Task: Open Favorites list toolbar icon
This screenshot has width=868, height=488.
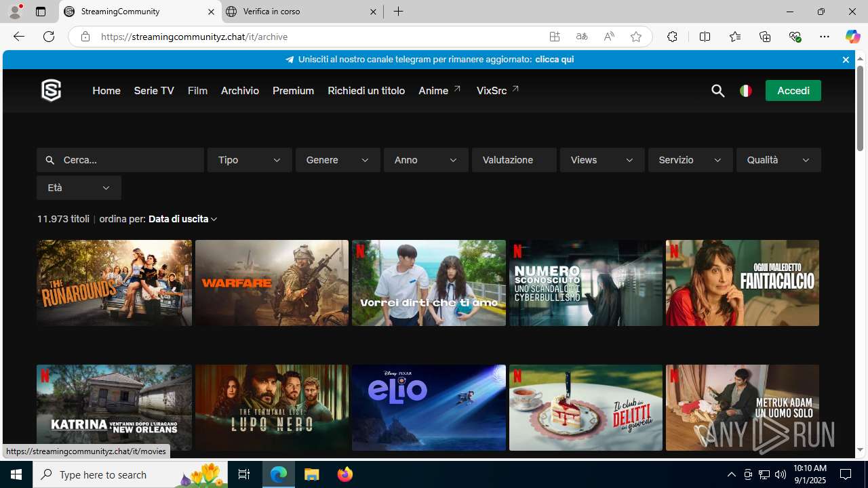Action: pyautogui.click(x=735, y=37)
